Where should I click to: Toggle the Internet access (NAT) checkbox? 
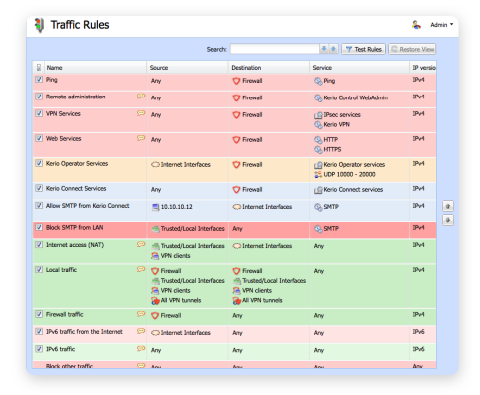39,244
